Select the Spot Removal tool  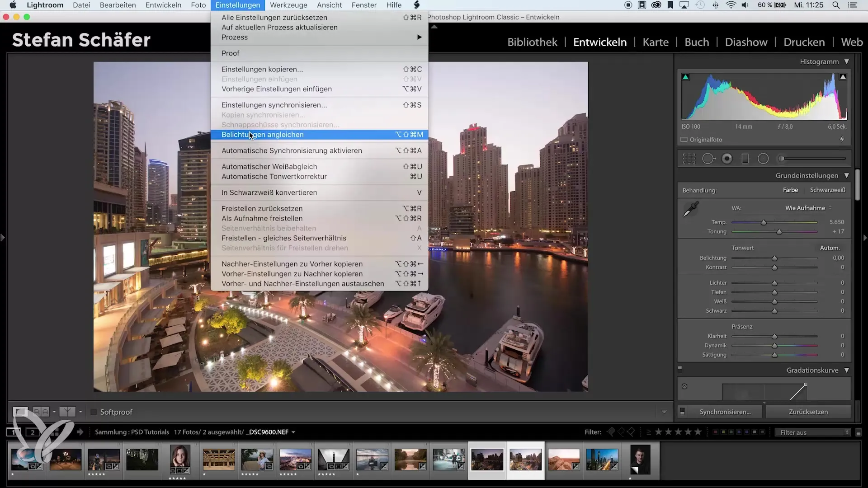click(708, 159)
